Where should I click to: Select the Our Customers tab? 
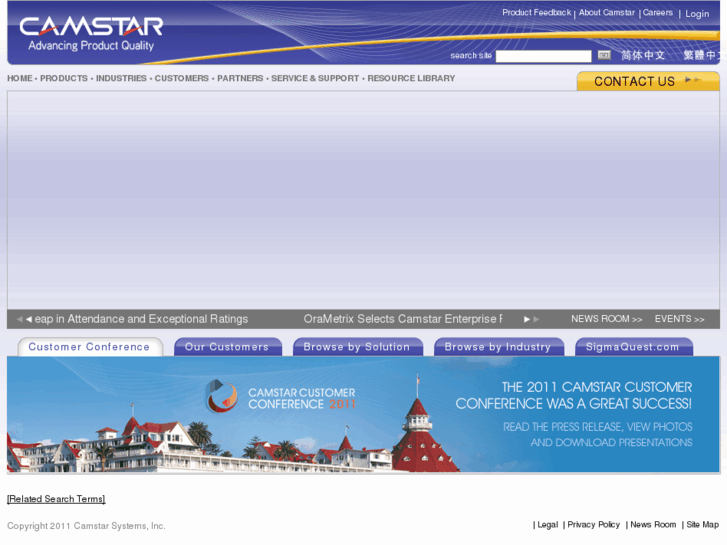click(228, 347)
